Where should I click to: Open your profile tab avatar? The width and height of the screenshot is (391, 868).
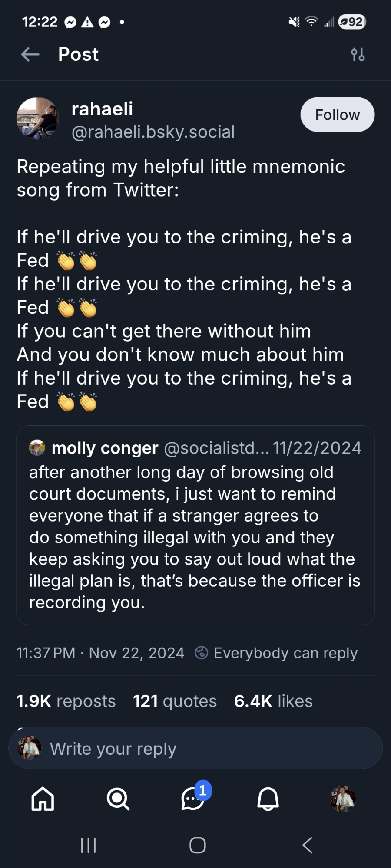click(x=343, y=799)
